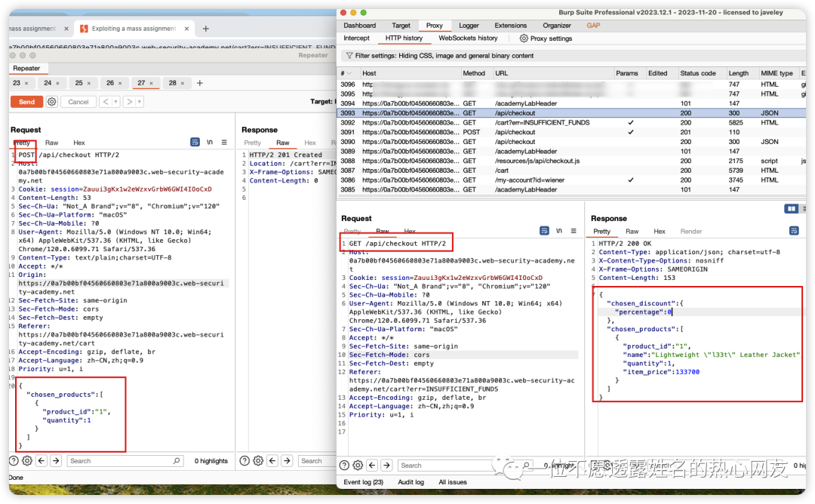Open Repeater request editor options menu
This screenshot has height=504, width=815.
(x=225, y=142)
